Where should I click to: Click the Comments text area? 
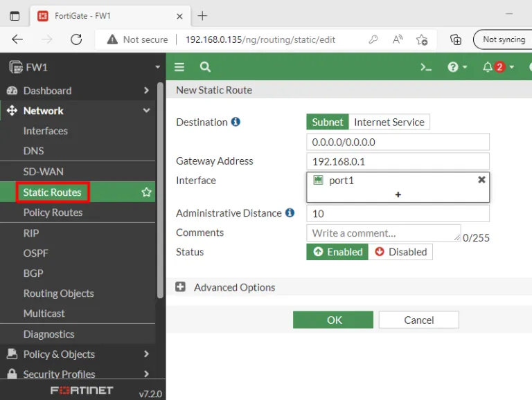(383, 233)
